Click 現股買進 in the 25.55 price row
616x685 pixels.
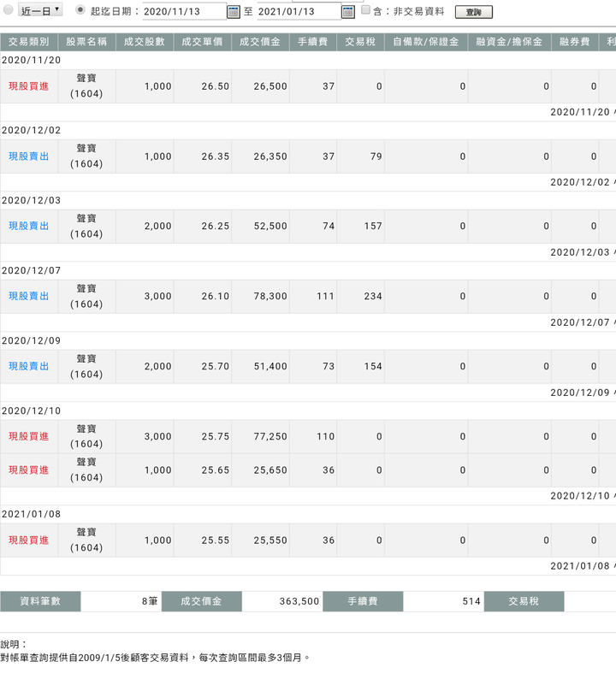point(29,540)
